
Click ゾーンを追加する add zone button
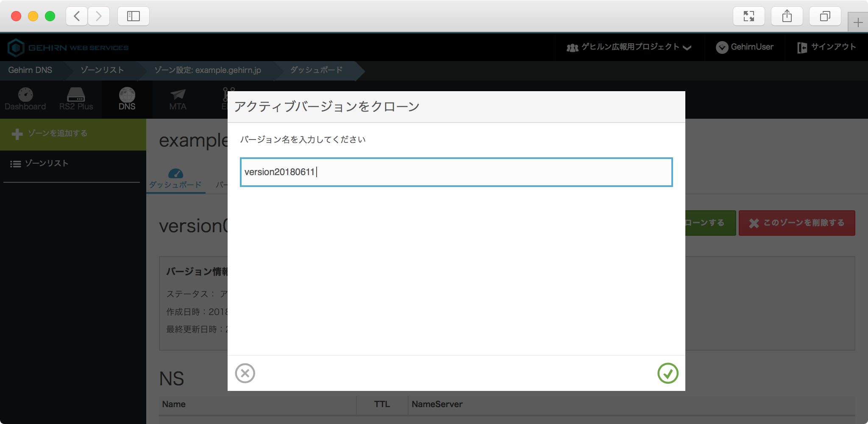[x=73, y=134]
